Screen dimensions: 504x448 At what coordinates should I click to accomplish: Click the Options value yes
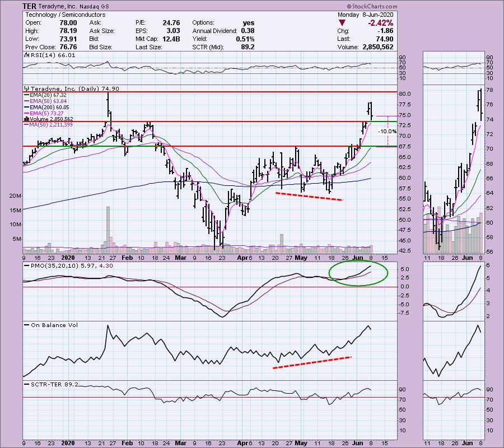[x=249, y=23]
